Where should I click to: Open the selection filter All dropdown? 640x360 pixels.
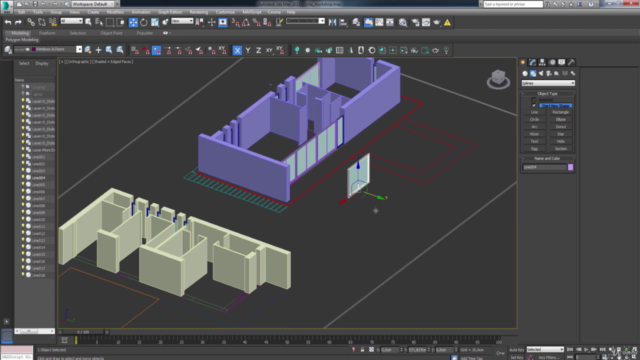71,21
